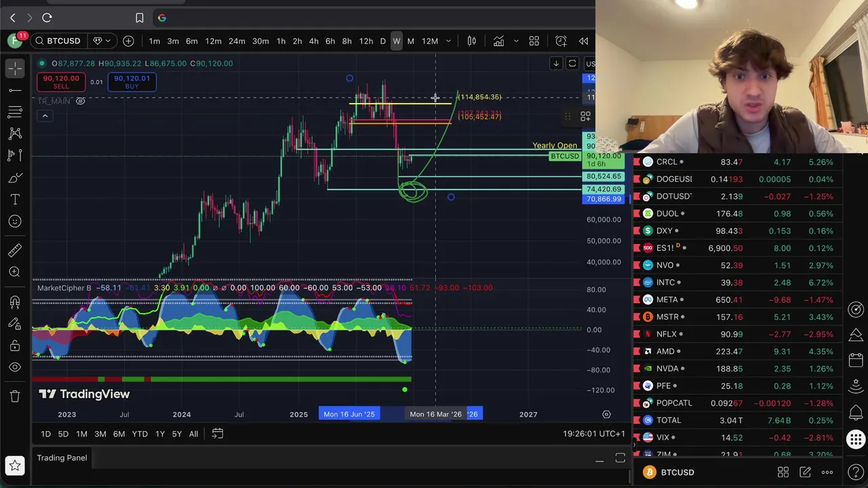Toggle hide all drawings eye icon
Screen dimensions: 868x488
(14, 367)
